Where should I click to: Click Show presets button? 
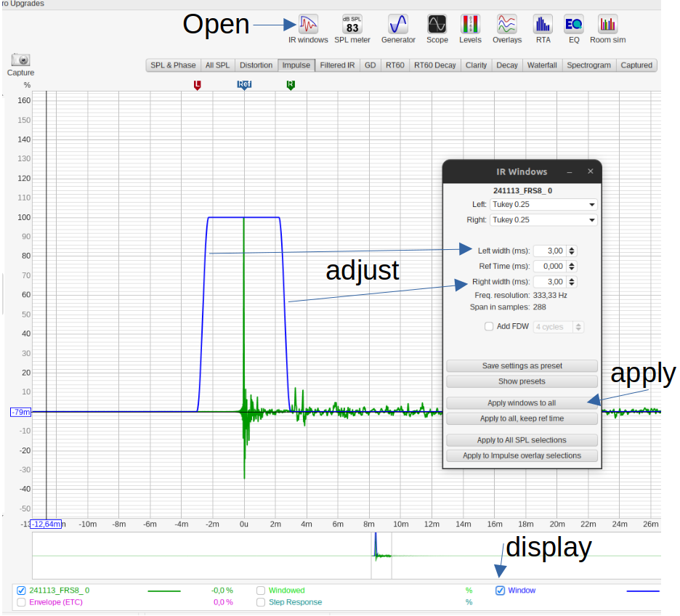[x=522, y=381]
